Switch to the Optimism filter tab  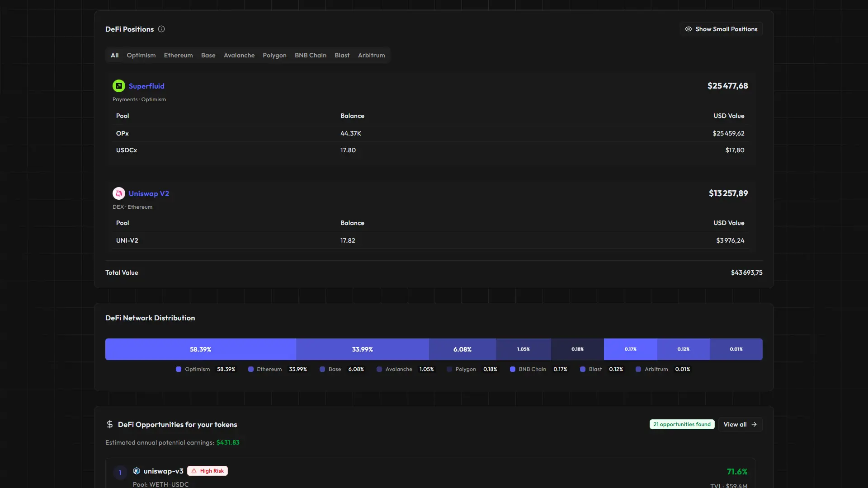[x=141, y=55]
